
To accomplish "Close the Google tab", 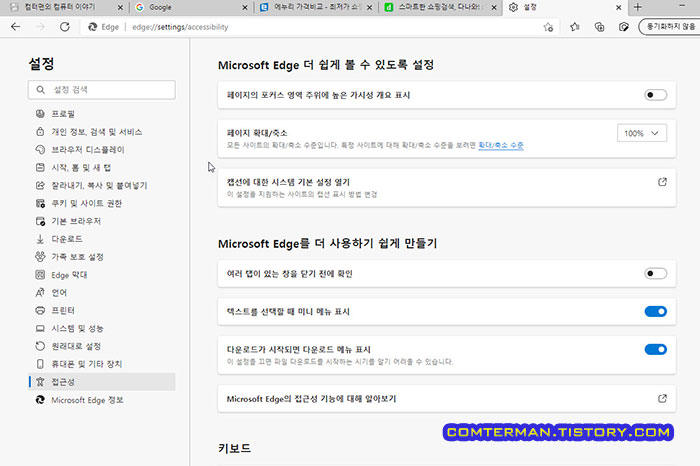I will [x=245, y=8].
